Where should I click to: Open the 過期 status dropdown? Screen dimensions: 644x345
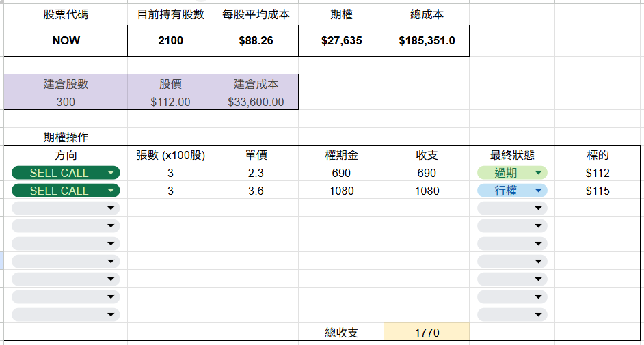pyautogui.click(x=512, y=173)
